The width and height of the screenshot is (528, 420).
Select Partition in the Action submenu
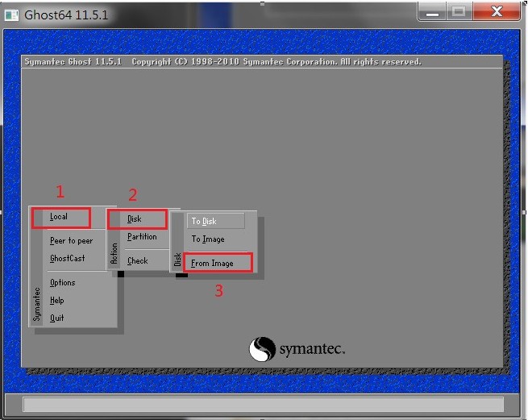coord(142,237)
